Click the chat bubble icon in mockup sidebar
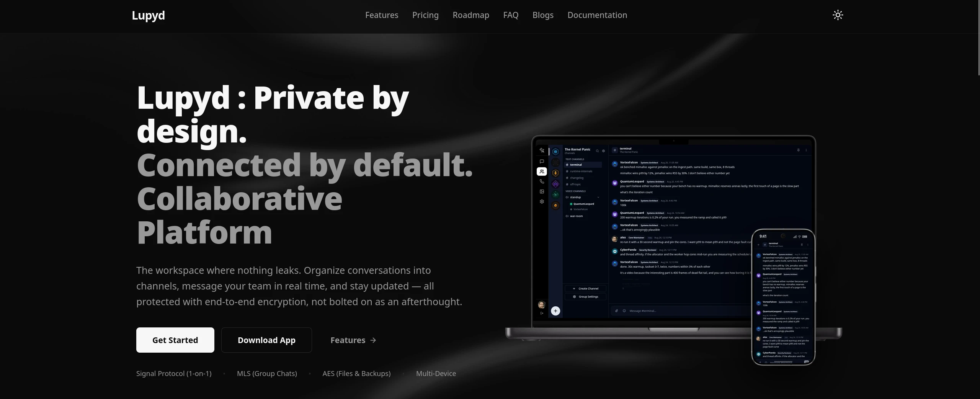The image size is (980, 399). [542, 161]
